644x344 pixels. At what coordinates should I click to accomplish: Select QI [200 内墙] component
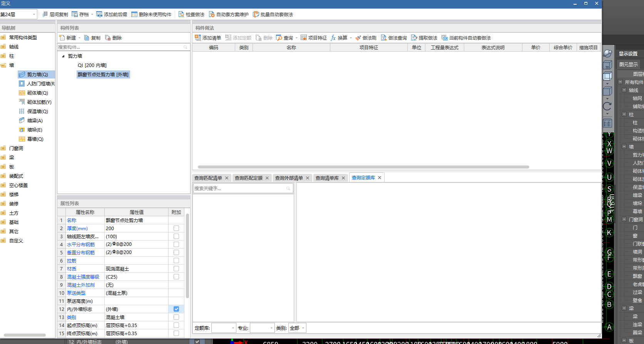(x=92, y=65)
